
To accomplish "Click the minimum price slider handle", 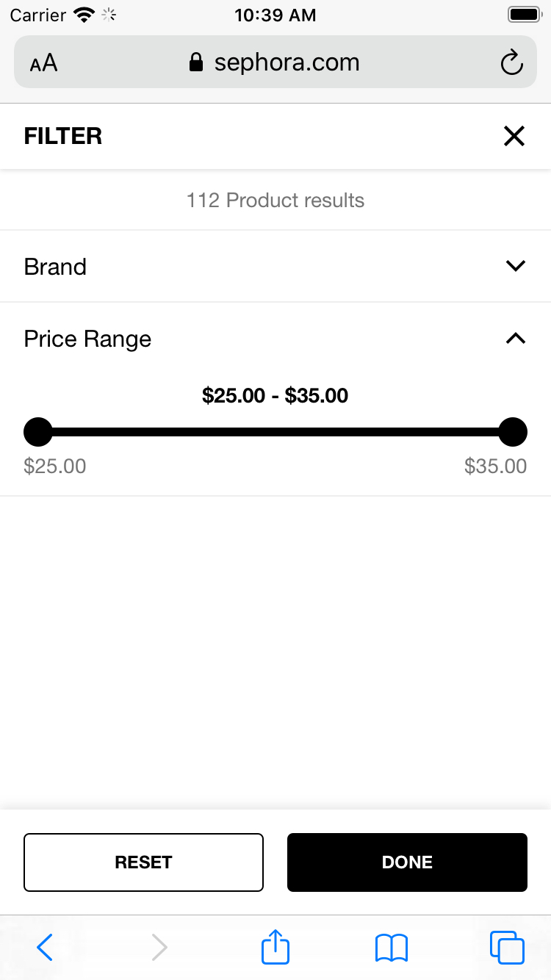I will [x=38, y=432].
